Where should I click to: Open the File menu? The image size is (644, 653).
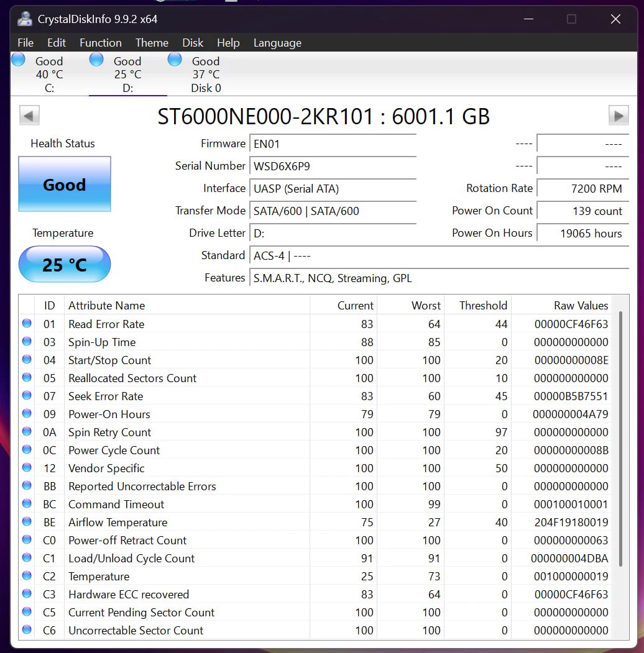25,43
